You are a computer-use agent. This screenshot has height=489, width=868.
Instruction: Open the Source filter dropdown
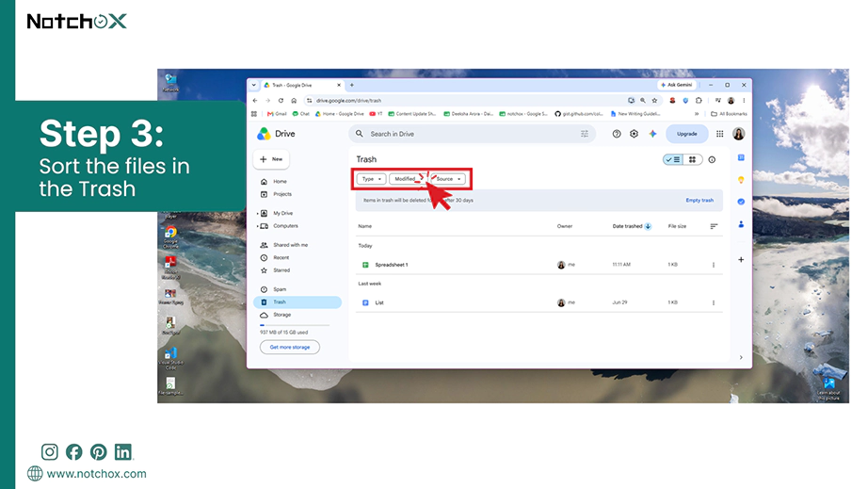pyautogui.click(x=448, y=179)
